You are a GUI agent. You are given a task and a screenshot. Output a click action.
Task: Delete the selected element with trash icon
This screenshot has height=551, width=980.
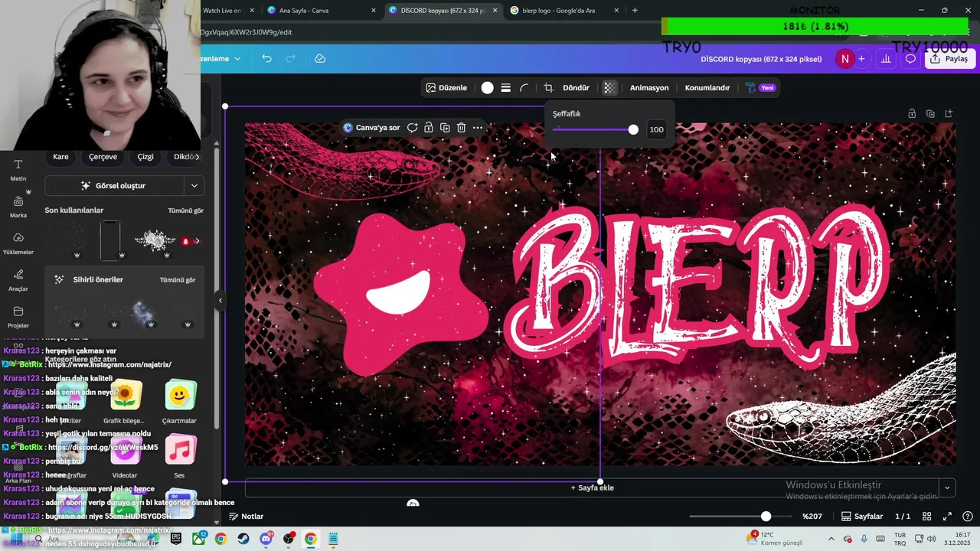[462, 128]
